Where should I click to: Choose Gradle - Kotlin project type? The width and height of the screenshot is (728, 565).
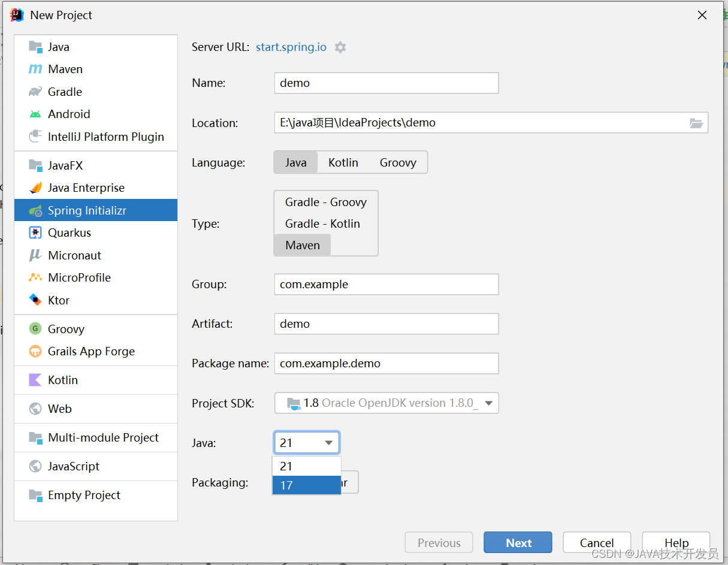point(322,223)
